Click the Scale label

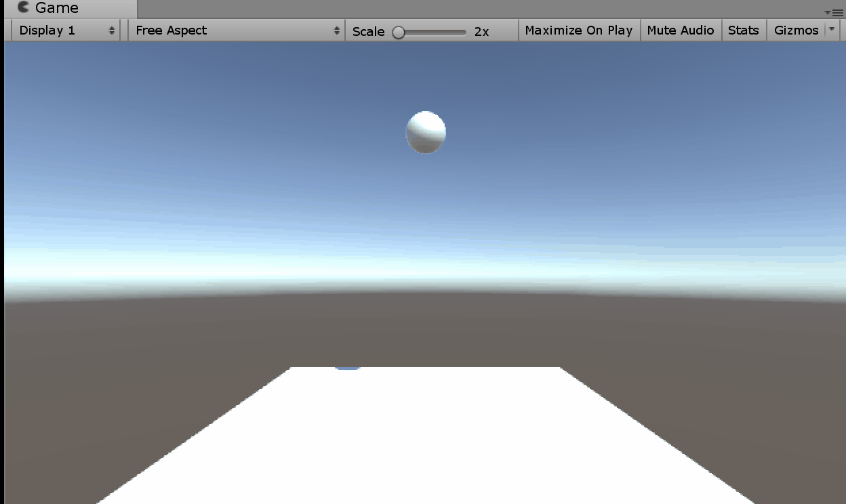tap(368, 31)
